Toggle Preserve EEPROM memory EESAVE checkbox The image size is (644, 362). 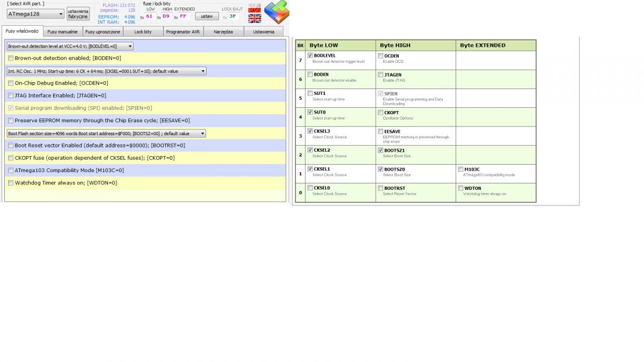11,120
